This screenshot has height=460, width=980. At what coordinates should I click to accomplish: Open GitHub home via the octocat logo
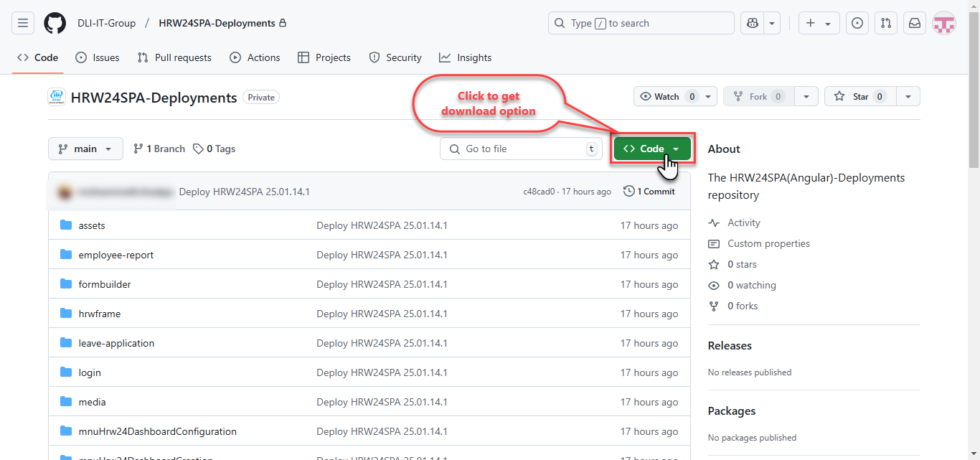[55, 22]
